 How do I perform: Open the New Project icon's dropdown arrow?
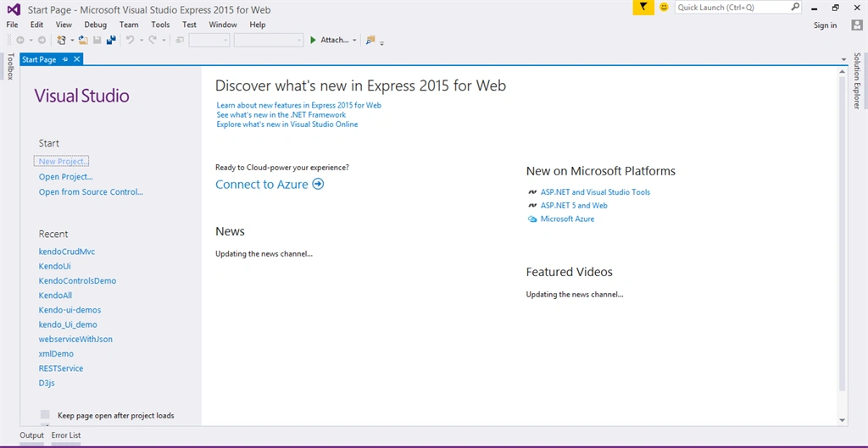click(72, 40)
